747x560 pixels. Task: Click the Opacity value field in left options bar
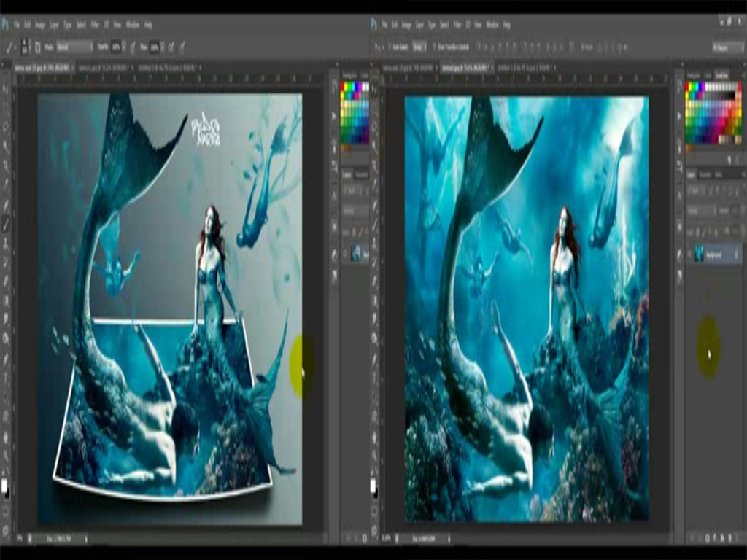coord(116,47)
